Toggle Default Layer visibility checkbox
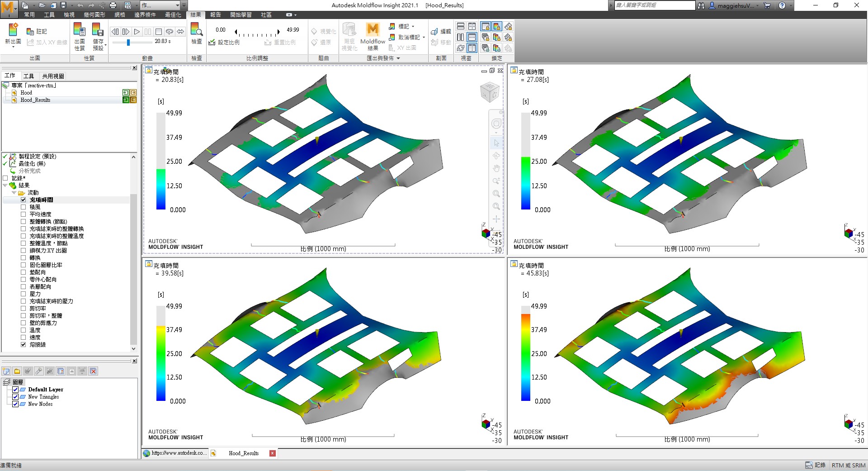This screenshot has width=868, height=471. point(15,389)
